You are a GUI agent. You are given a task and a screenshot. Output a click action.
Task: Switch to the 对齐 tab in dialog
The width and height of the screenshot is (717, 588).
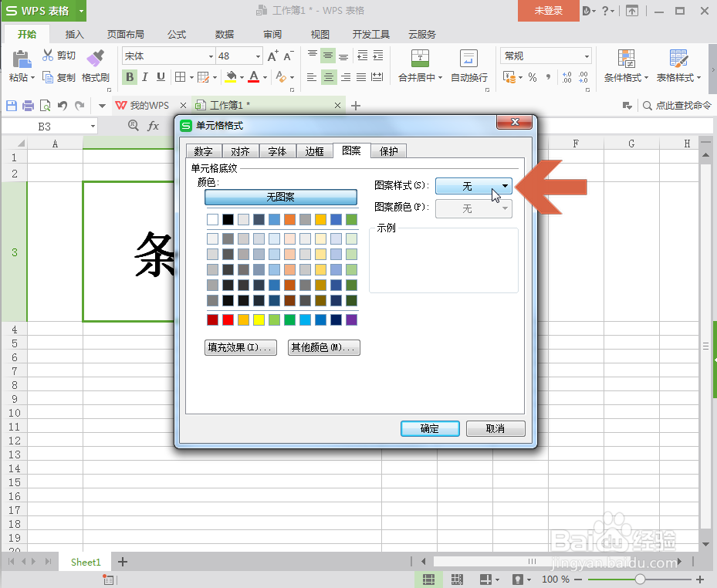coord(241,151)
